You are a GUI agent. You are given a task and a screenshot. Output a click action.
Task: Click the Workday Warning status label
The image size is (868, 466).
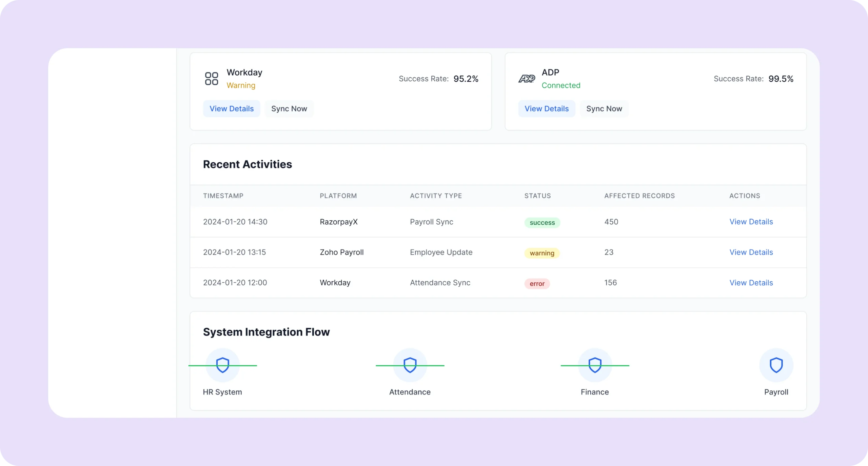point(241,85)
